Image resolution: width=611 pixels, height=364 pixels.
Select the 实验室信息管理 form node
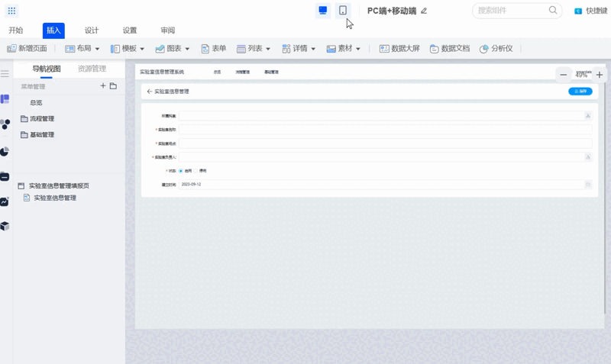50,198
